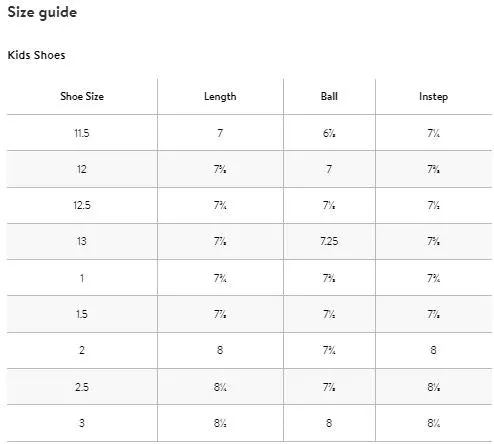This screenshot has width=494, height=444.
Task: Click the Instep column header
Action: click(433, 97)
